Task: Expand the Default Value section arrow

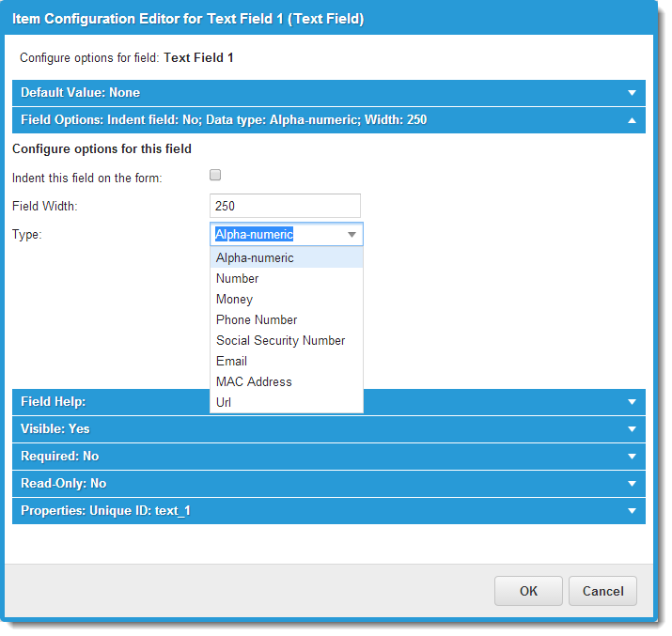Action: click(632, 93)
